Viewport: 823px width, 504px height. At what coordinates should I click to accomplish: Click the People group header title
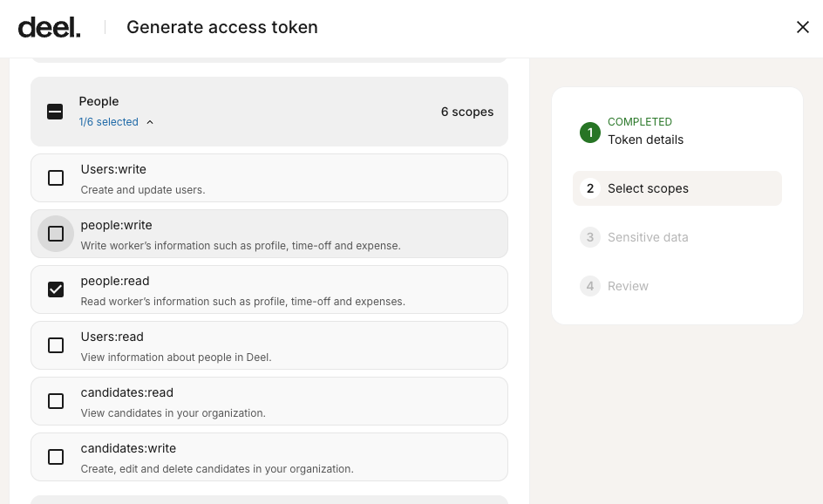99,101
